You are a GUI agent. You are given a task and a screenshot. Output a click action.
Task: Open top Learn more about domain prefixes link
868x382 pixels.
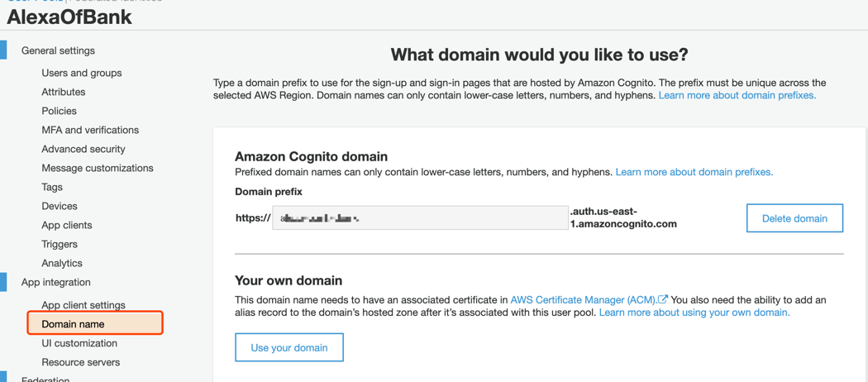pos(737,95)
